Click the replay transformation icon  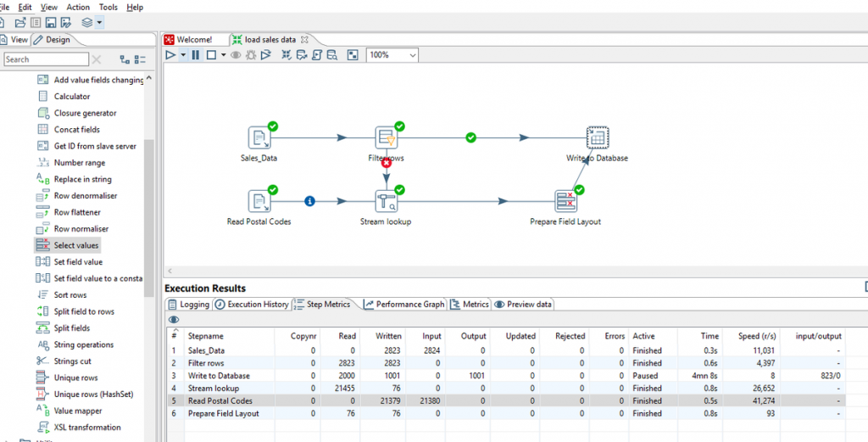[265, 55]
